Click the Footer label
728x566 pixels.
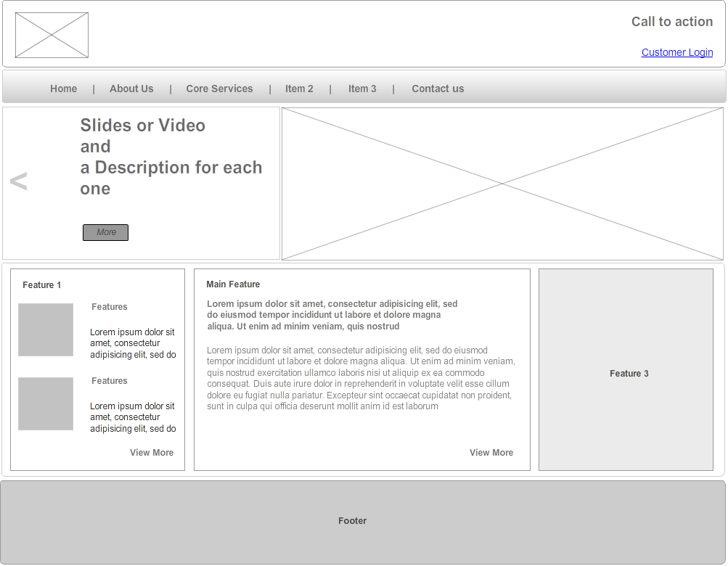click(353, 521)
